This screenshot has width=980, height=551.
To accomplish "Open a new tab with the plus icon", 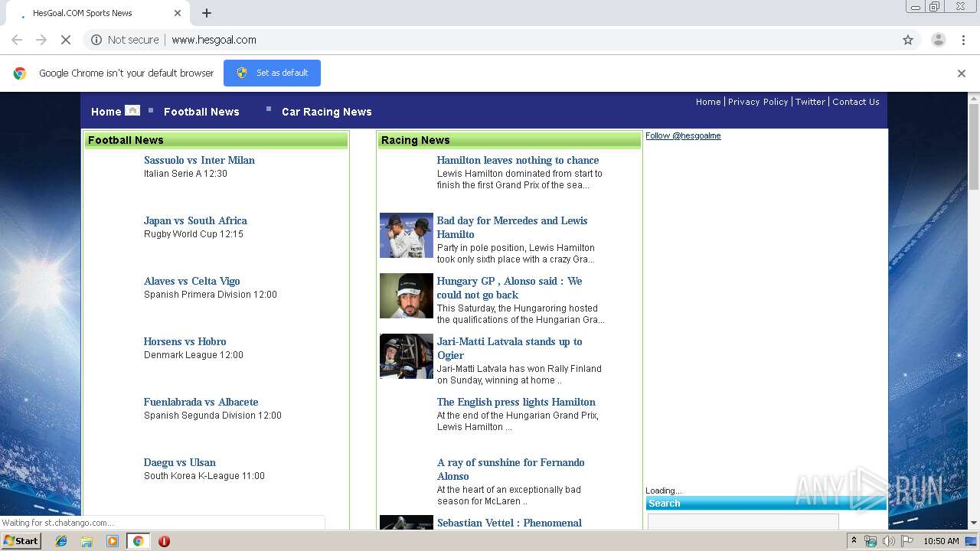I will (x=207, y=13).
